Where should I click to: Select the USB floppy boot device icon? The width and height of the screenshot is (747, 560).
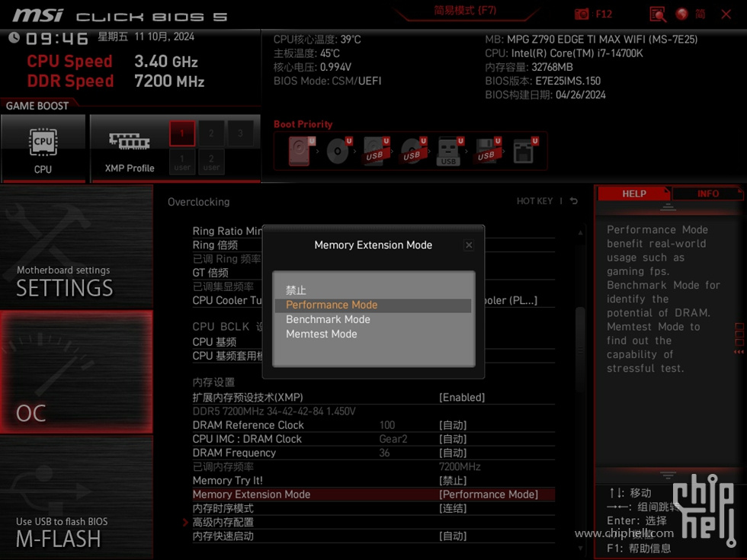[487, 151]
